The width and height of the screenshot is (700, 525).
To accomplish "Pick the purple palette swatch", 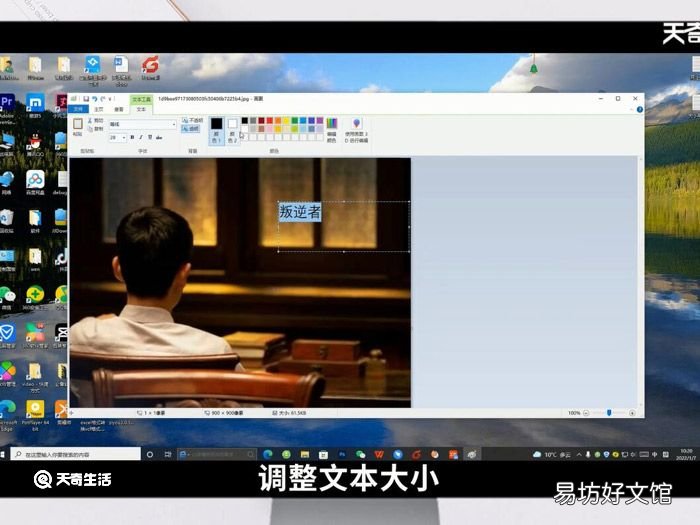I will pos(320,121).
